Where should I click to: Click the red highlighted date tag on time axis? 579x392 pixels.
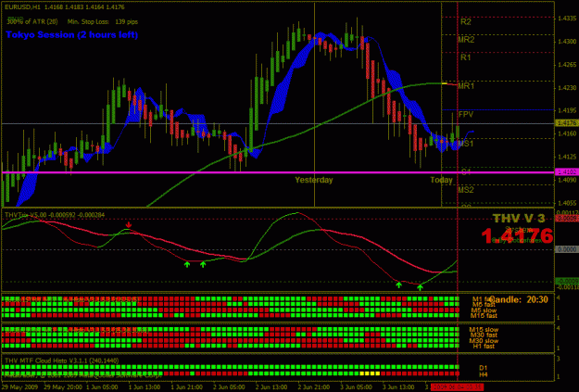coord(458,386)
